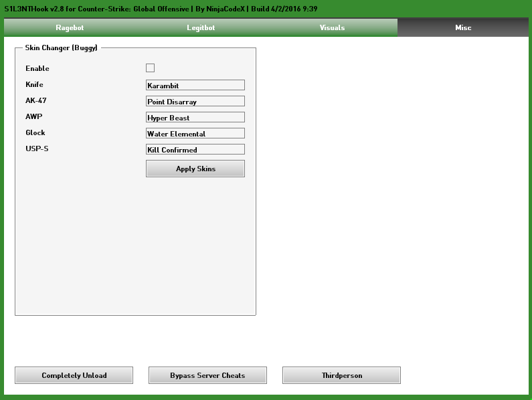Click the 'AWP' label
532x400 pixels.
(x=34, y=116)
